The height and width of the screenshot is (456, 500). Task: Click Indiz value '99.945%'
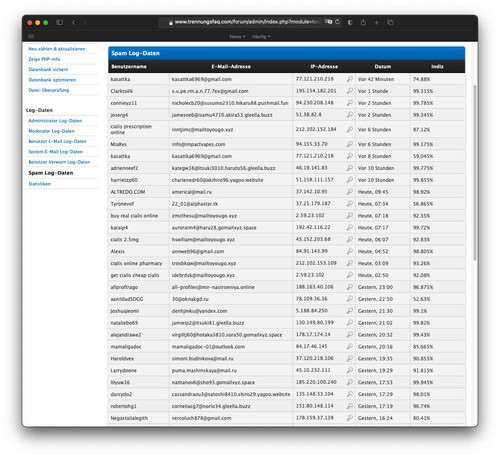[423, 382]
